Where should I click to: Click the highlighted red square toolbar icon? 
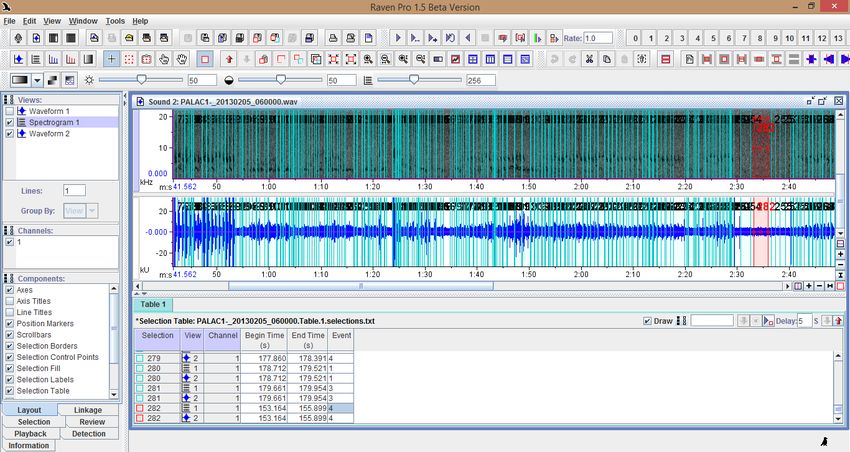[x=205, y=59]
